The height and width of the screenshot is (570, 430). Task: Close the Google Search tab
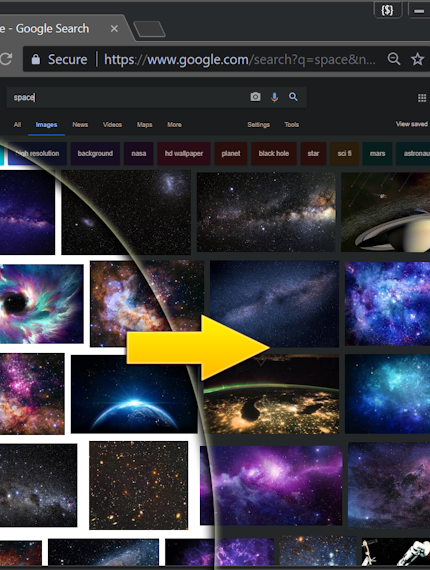pyautogui.click(x=114, y=28)
